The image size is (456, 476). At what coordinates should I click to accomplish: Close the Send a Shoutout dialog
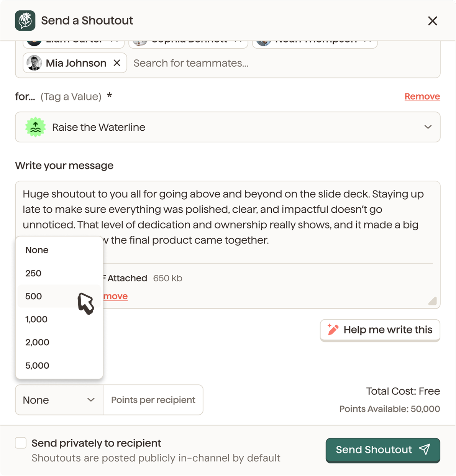(433, 21)
